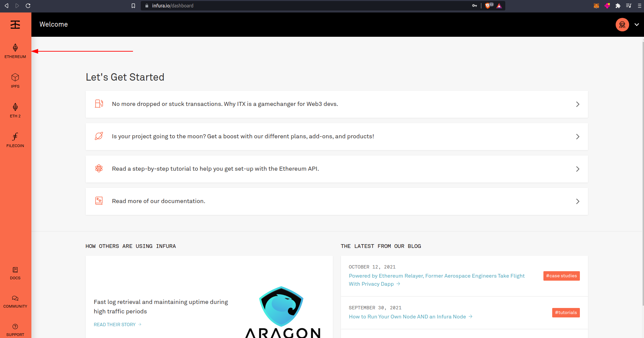Open the media playlist toolbar icon
This screenshot has width=644, height=338.
[x=628, y=6]
